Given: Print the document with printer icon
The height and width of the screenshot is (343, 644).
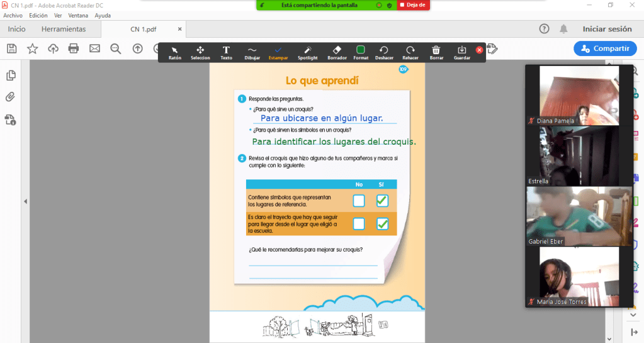Looking at the screenshot, I should 74,48.
